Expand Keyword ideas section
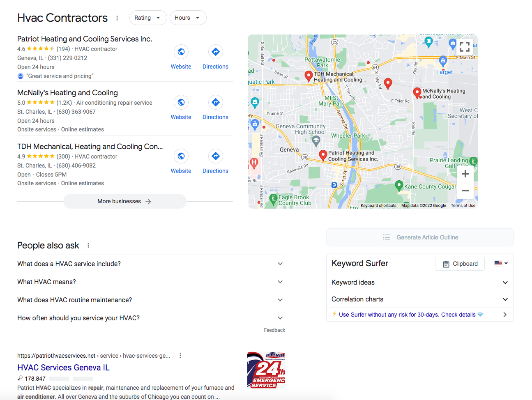Screen dimensions: 532x400 420,283
